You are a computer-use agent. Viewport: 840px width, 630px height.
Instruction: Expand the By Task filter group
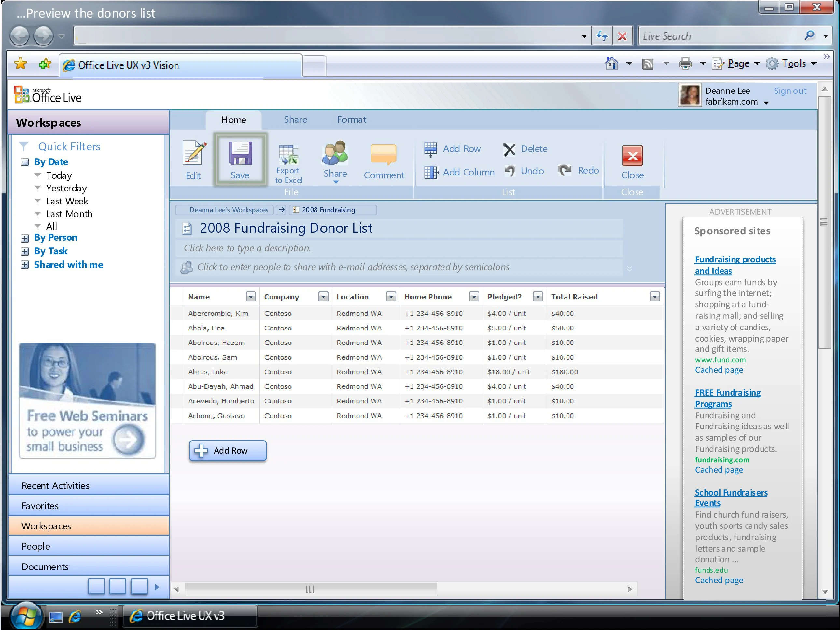pos(25,251)
